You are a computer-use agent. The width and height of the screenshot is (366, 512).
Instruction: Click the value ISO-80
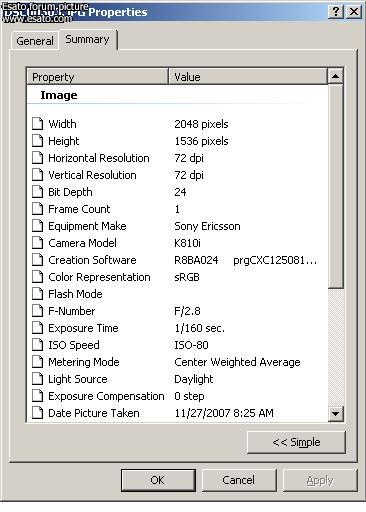point(191,345)
